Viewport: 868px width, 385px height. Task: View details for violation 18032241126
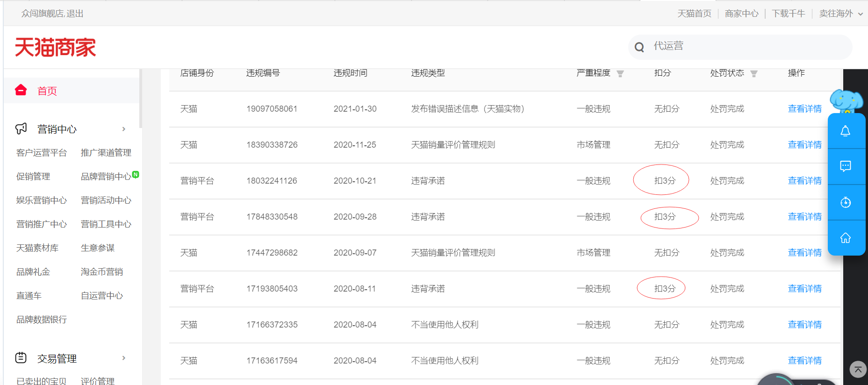[x=805, y=181]
